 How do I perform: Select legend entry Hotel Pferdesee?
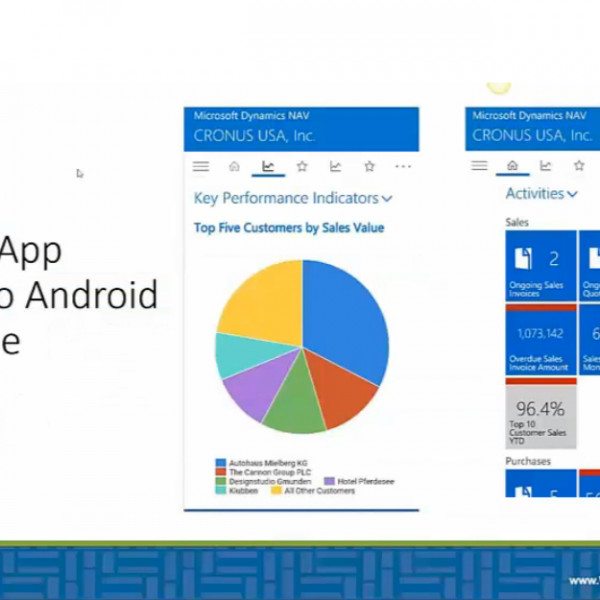(x=359, y=481)
